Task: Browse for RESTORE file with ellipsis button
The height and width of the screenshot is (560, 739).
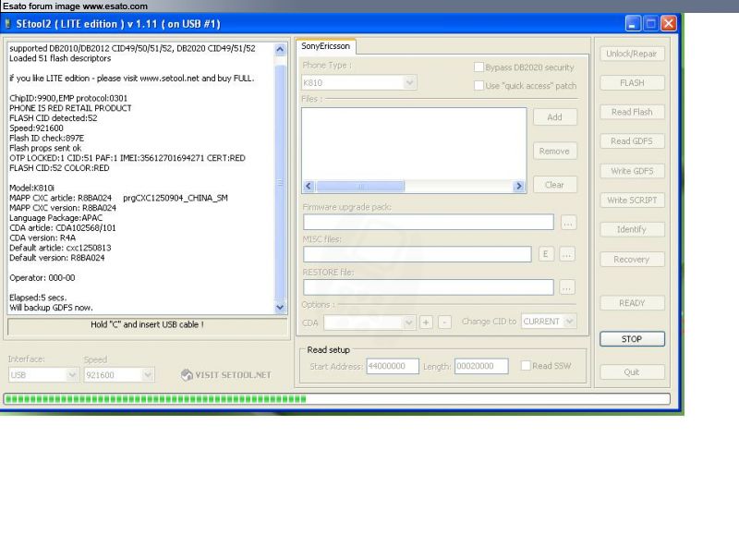Action: coord(567,287)
